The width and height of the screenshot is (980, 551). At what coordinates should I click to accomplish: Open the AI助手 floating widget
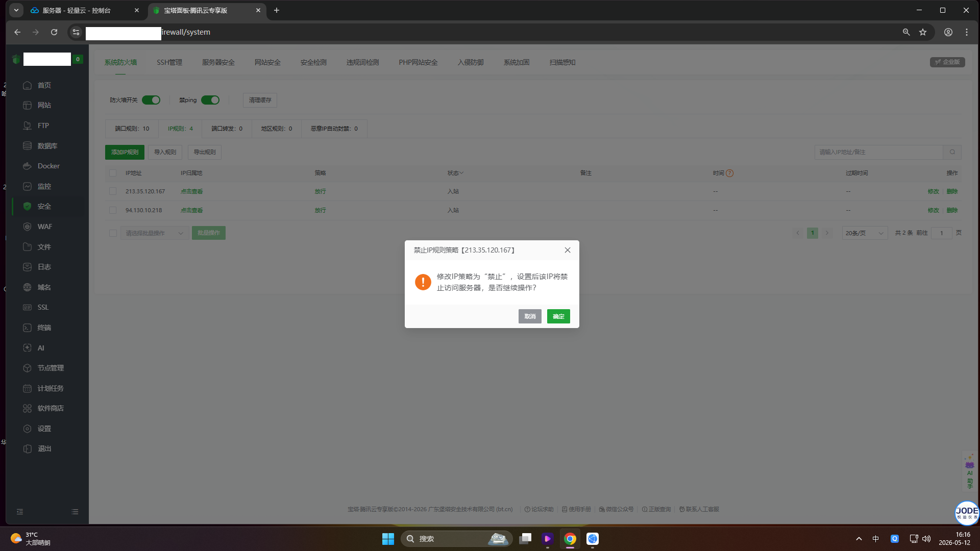tap(970, 472)
